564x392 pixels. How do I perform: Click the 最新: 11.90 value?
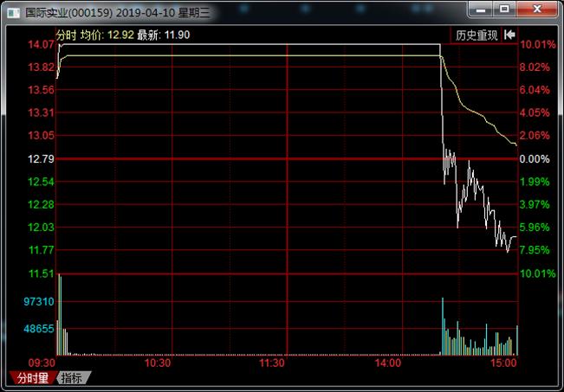[x=164, y=35]
